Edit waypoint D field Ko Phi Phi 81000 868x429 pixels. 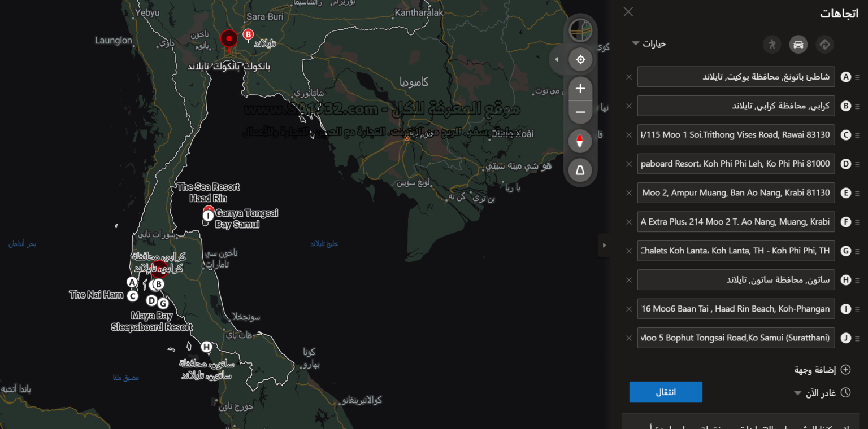(736, 164)
